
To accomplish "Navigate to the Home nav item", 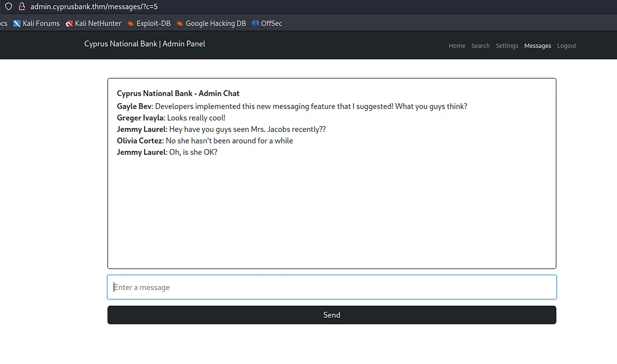I will [x=457, y=45].
